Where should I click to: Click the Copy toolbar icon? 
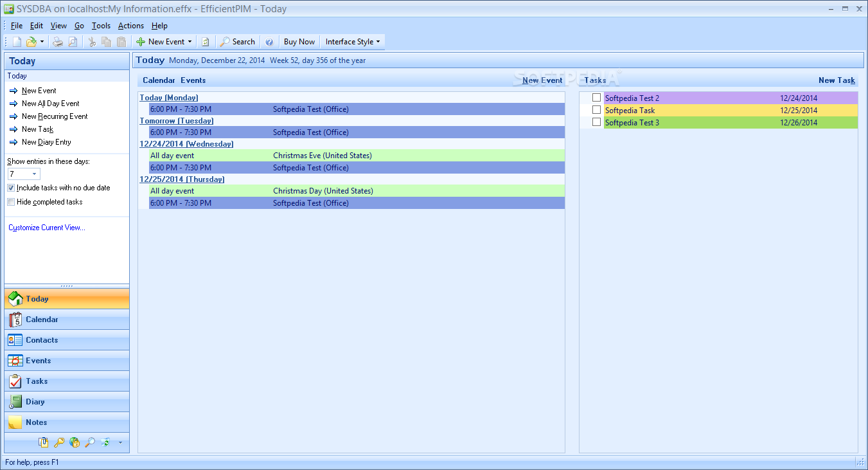[x=107, y=42]
